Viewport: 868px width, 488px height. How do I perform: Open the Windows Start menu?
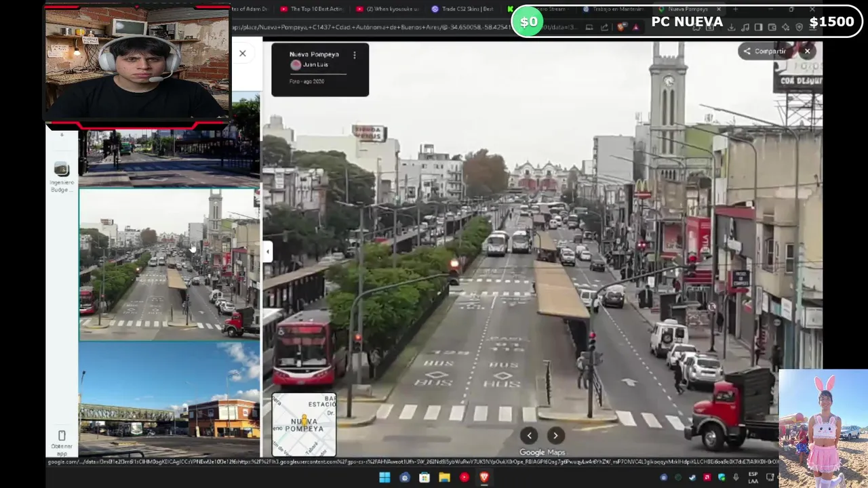click(384, 477)
